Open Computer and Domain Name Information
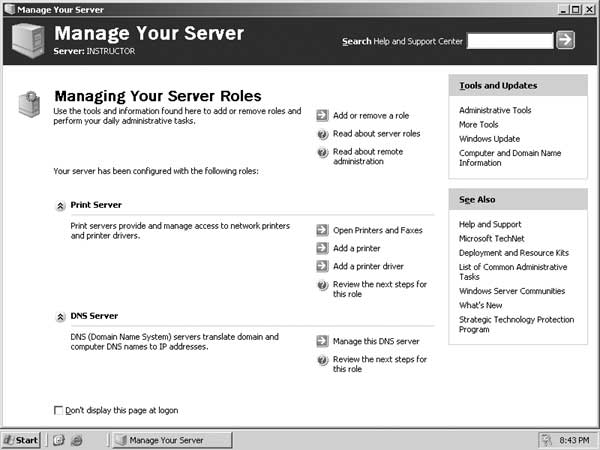The width and height of the screenshot is (600, 450). (510, 158)
